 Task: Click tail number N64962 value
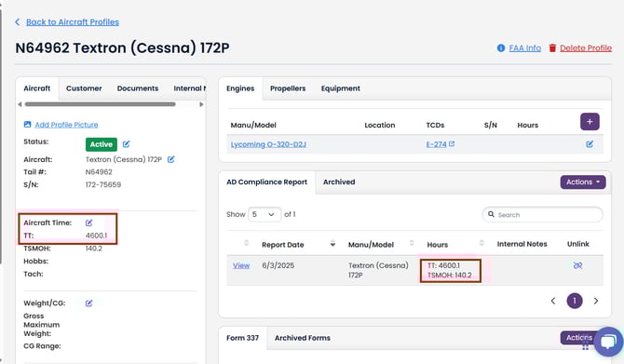coord(99,172)
